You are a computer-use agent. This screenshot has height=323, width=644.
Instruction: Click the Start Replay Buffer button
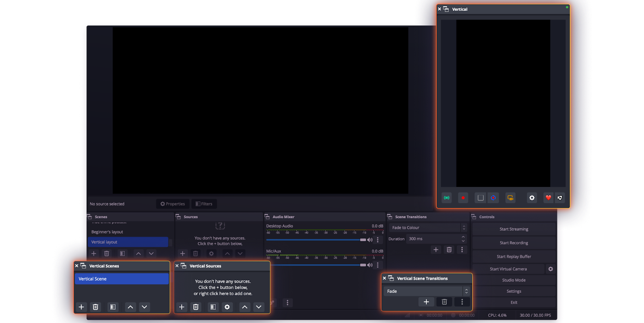[514, 257]
